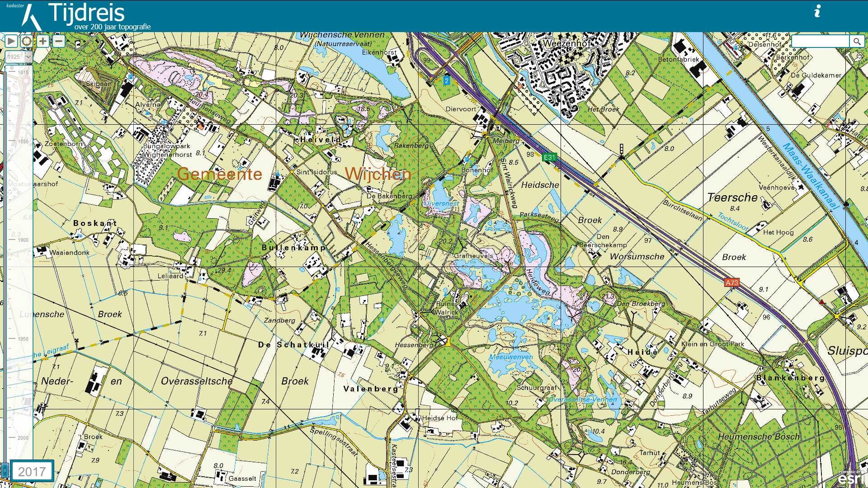Open the info icon in header
The image size is (868, 488).
click(817, 11)
